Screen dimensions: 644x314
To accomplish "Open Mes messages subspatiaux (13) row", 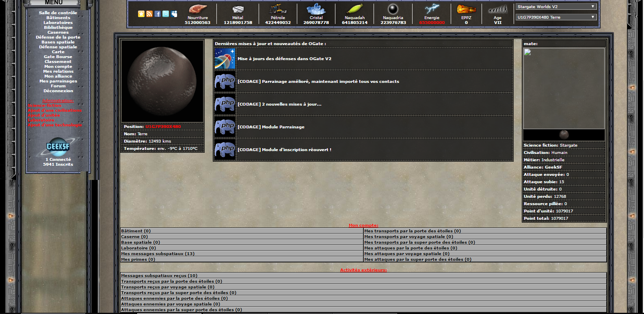I will [x=242, y=253].
